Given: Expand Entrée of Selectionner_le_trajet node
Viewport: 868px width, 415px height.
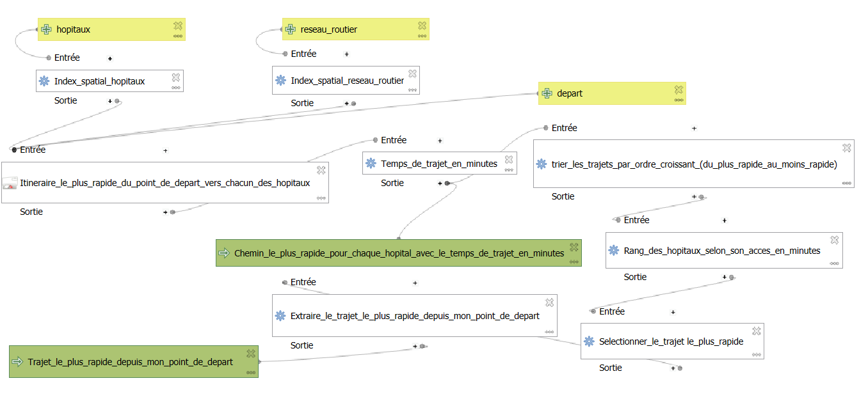Looking at the screenshot, I should [673, 312].
